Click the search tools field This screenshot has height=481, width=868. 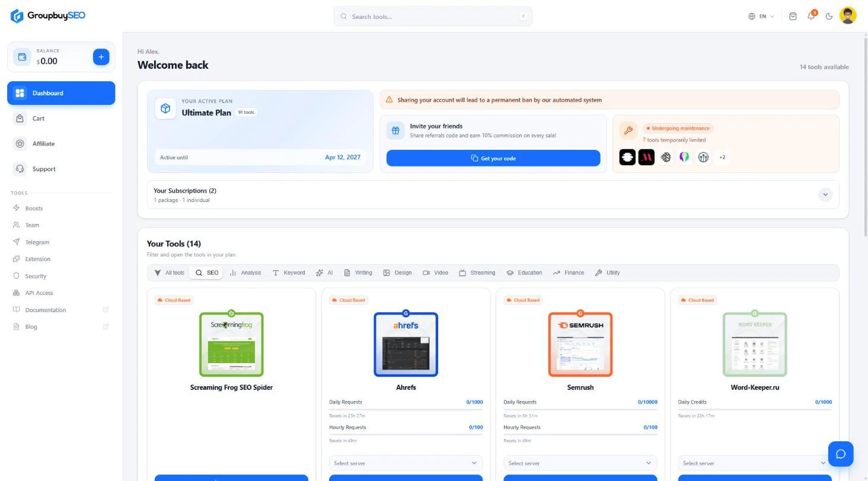click(x=433, y=17)
